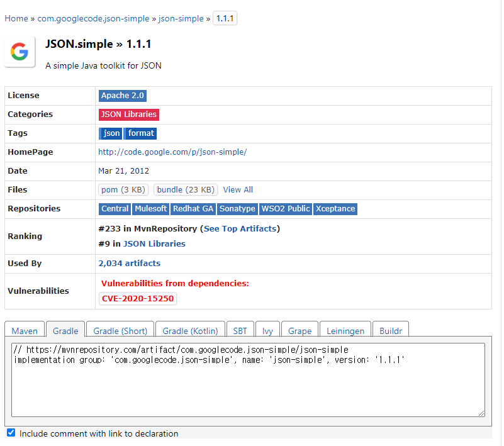
Task: Open json-simple breadcrumb link
Action: coord(181,19)
